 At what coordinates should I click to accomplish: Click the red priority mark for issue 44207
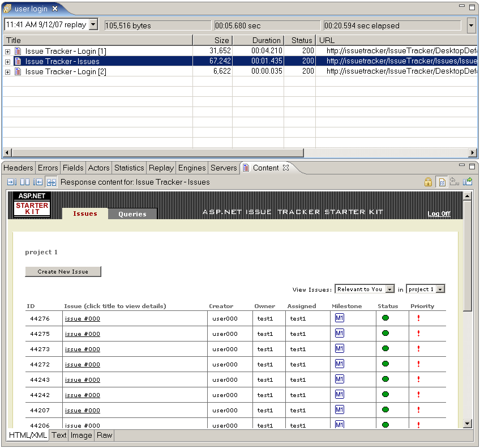[418, 410]
